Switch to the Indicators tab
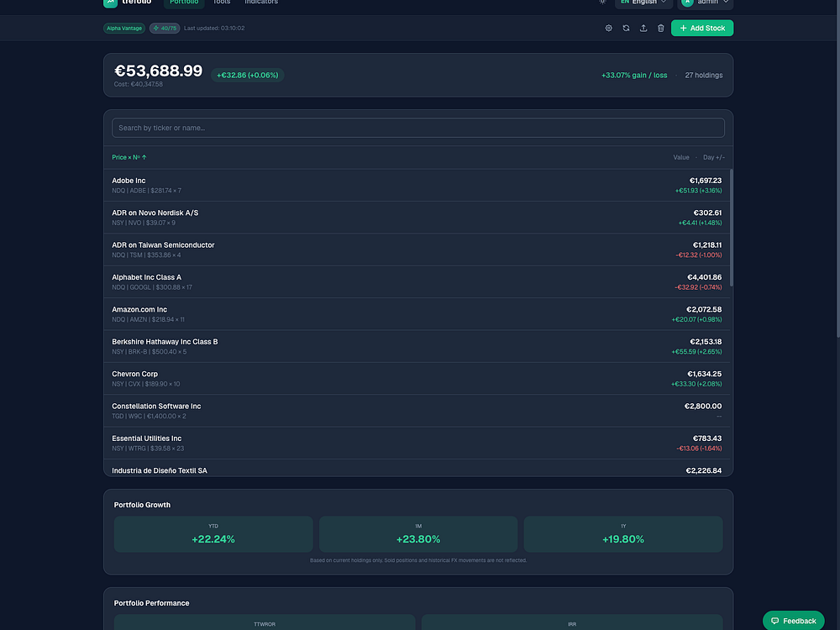 tap(261, 3)
